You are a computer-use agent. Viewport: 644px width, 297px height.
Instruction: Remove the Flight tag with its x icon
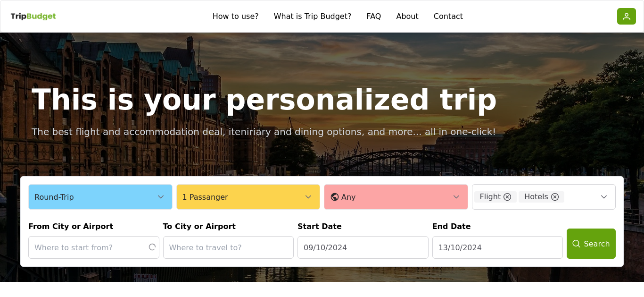[x=507, y=197]
